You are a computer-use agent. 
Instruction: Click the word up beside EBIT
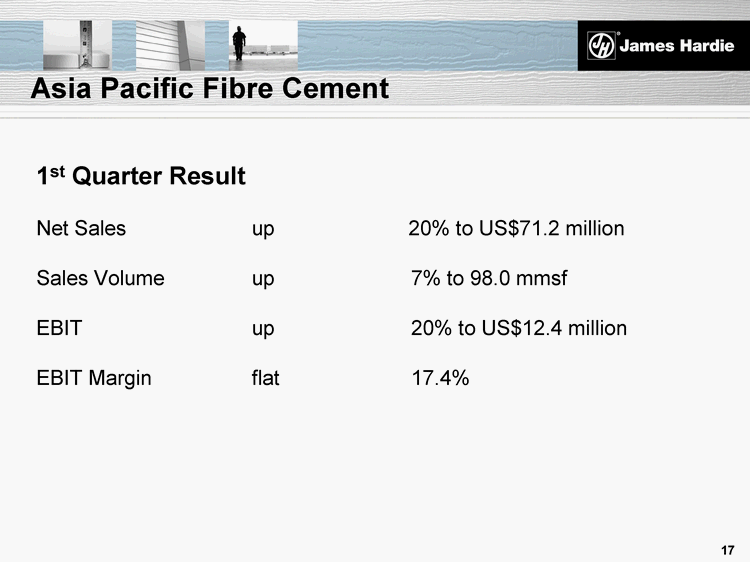coord(263,329)
